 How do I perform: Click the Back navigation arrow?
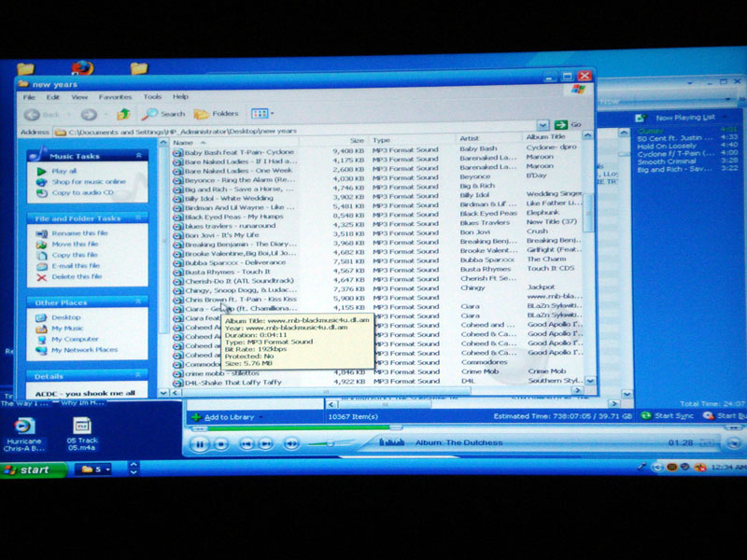[x=37, y=114]
